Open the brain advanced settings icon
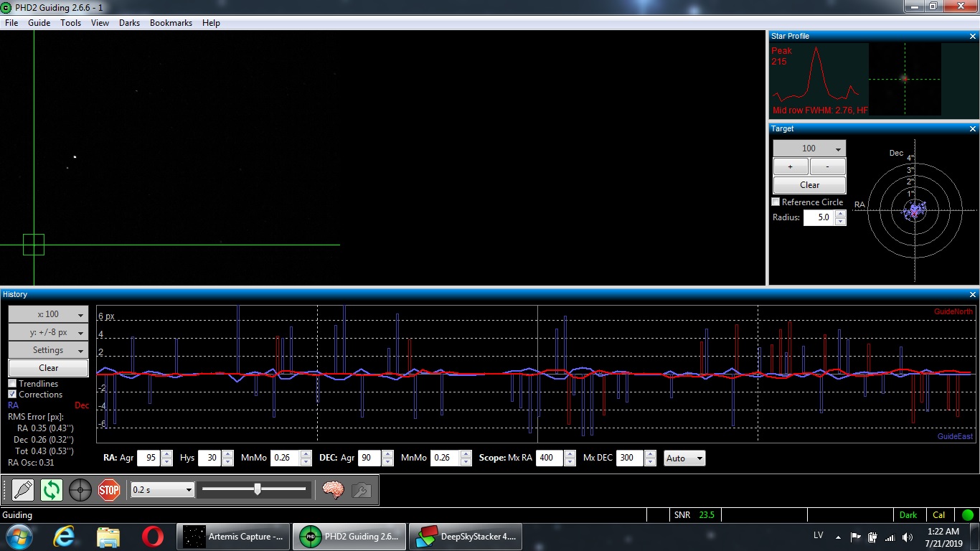Image resolution: width=980 pixels, height=551 pixels. pyautogui.click(x=333, y=490)
